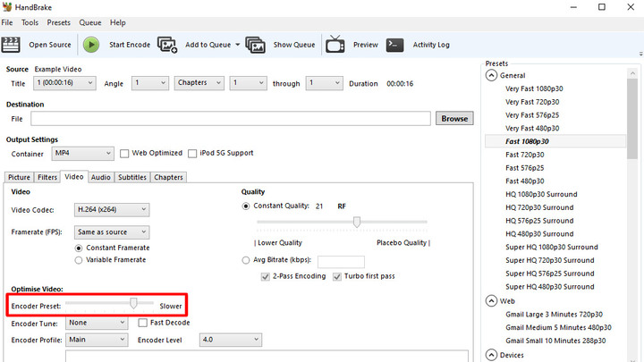Open the Video Codec dropdown
644x362 pixels.
point(111,210)
